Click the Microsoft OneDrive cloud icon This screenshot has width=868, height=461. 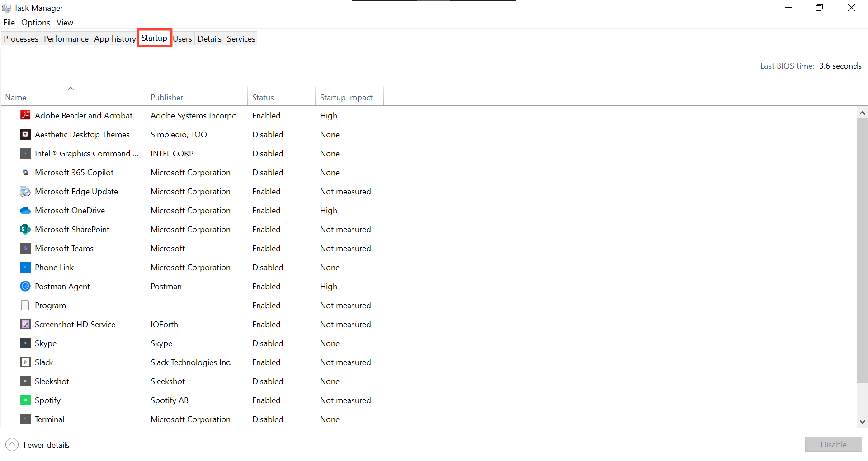click(x=25, y=210)
